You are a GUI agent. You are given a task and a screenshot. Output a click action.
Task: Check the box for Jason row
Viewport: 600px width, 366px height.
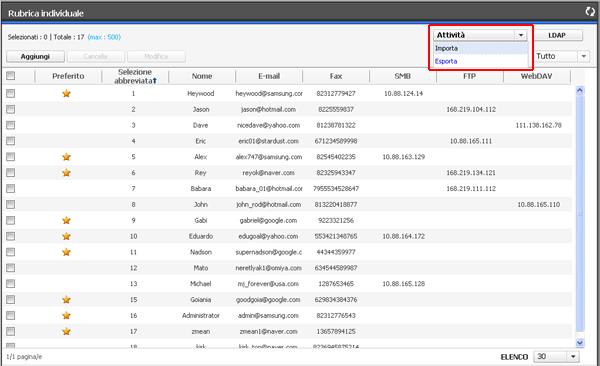coord(11,109)
